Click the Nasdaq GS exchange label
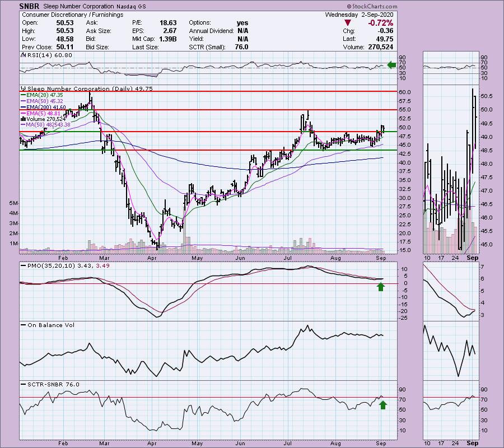The width and height of the screenshot is (504, 448). click(x=131, y=6)
